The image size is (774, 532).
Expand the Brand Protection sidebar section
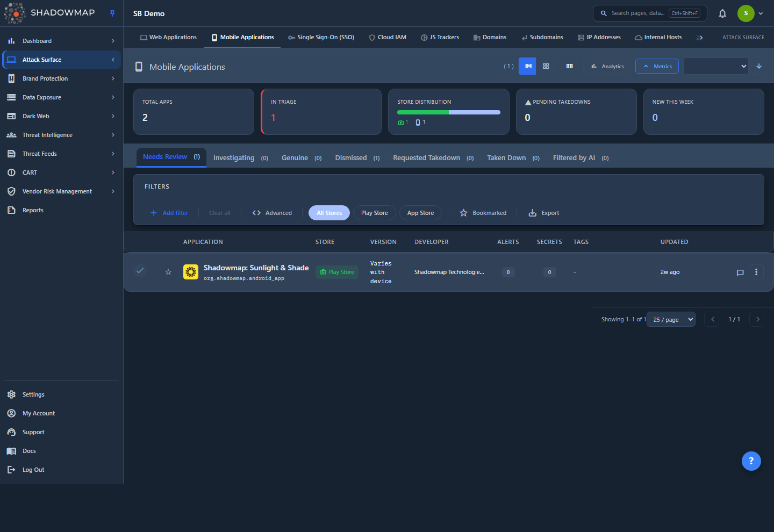[x=61, y=78]
